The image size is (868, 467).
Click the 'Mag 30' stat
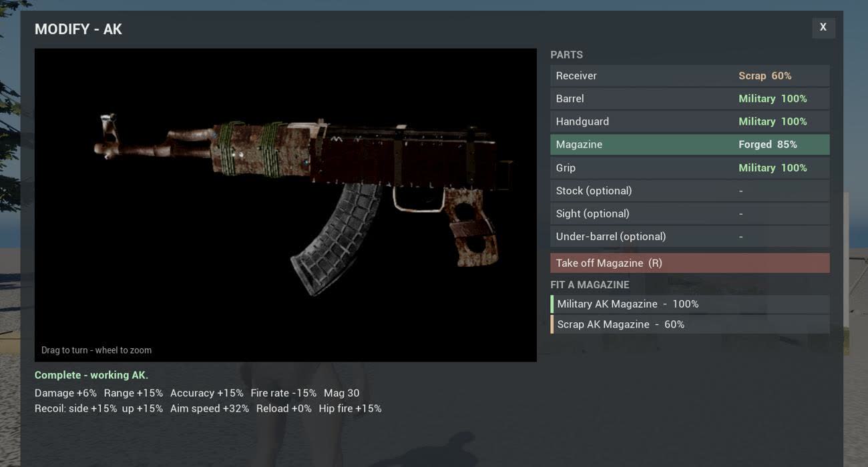[x=342, y=393]
